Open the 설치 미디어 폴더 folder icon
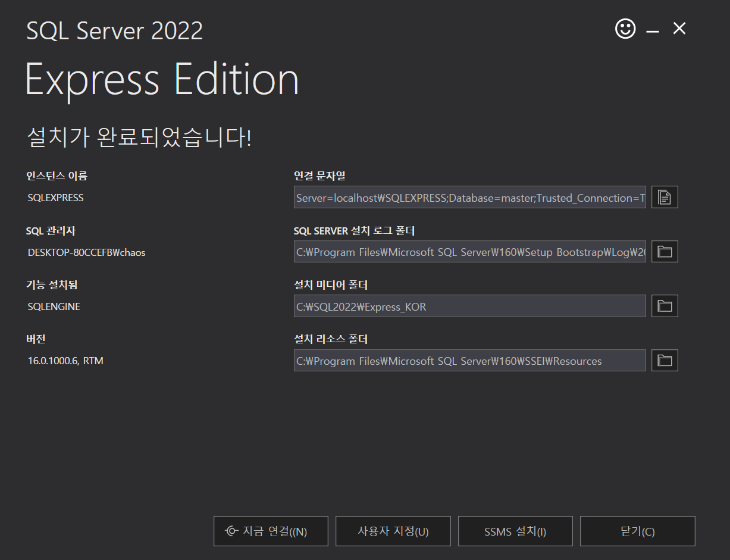 coord(665,306)
